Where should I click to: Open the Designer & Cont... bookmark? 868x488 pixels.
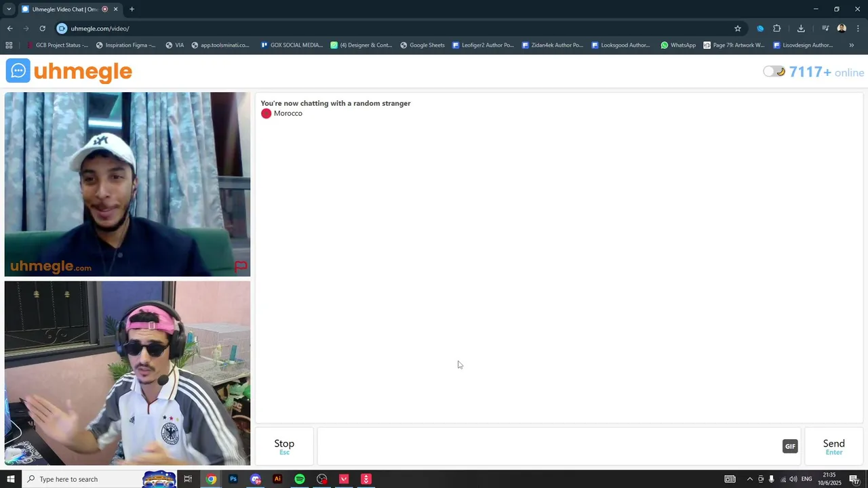(x=361, y=45)
